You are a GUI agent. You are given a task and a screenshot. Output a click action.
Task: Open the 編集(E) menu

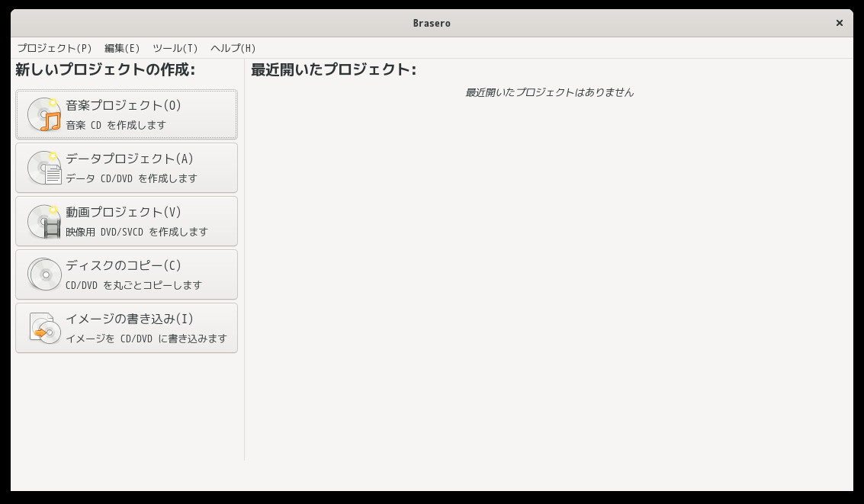[122, 48]
